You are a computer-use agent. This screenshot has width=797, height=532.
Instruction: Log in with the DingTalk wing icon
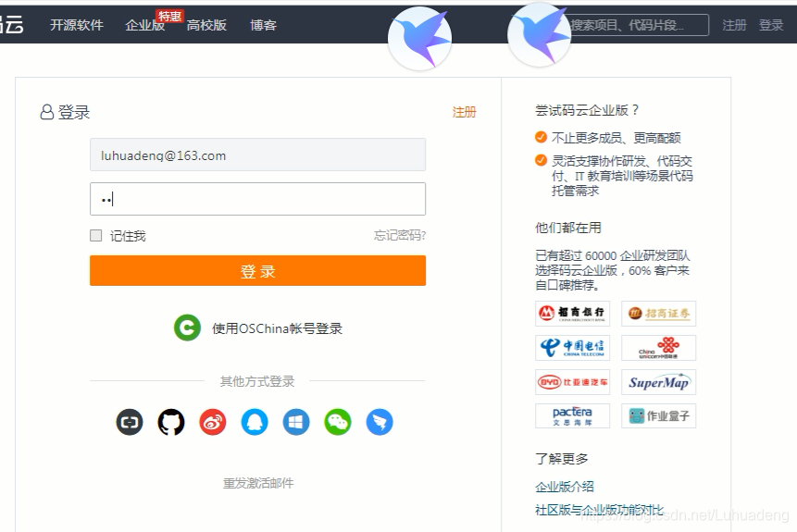click(380, 422)
